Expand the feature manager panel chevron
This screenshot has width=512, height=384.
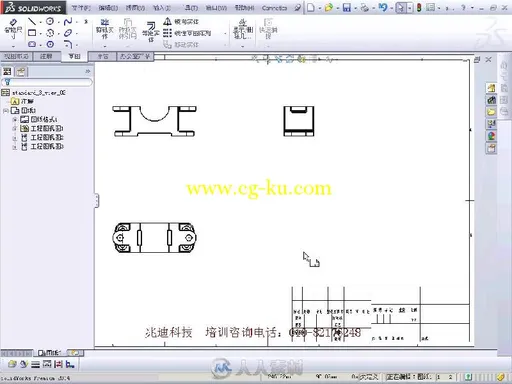(88, 71)
